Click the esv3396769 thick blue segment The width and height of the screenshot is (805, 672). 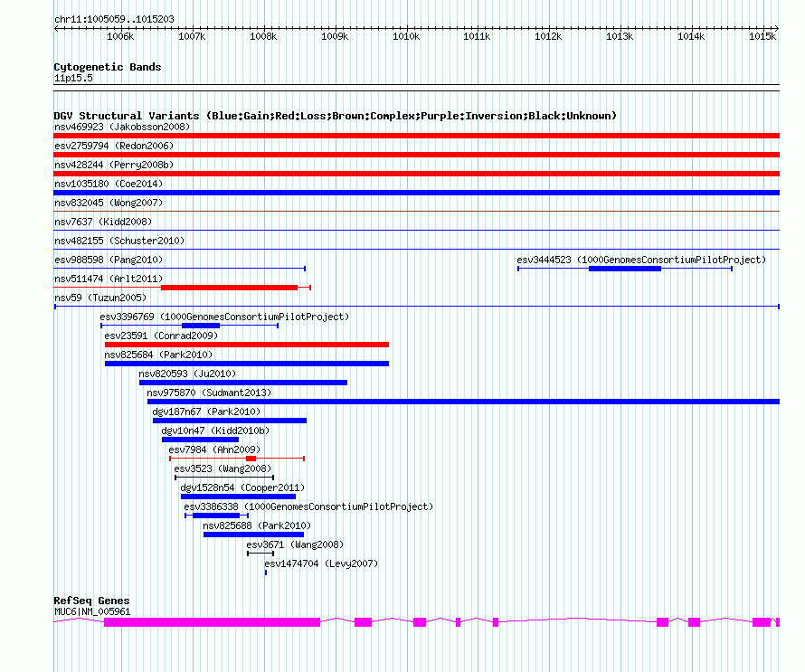(x=201, y=326)
